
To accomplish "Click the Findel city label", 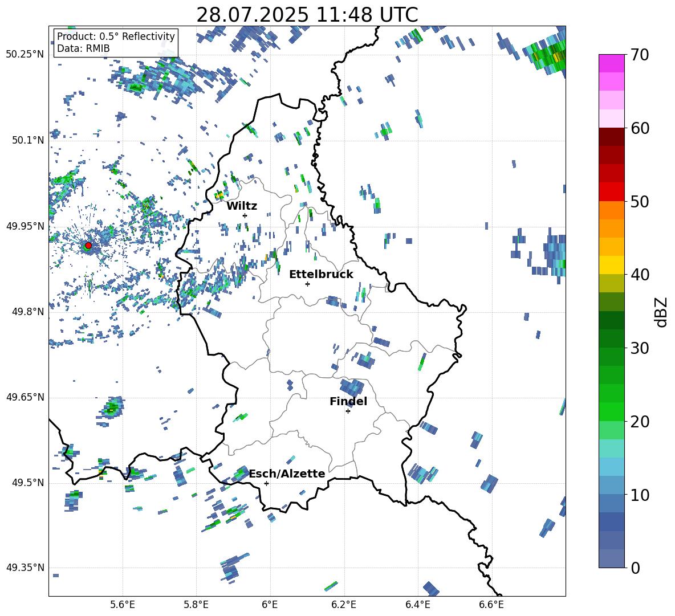I will coord(348,401).
